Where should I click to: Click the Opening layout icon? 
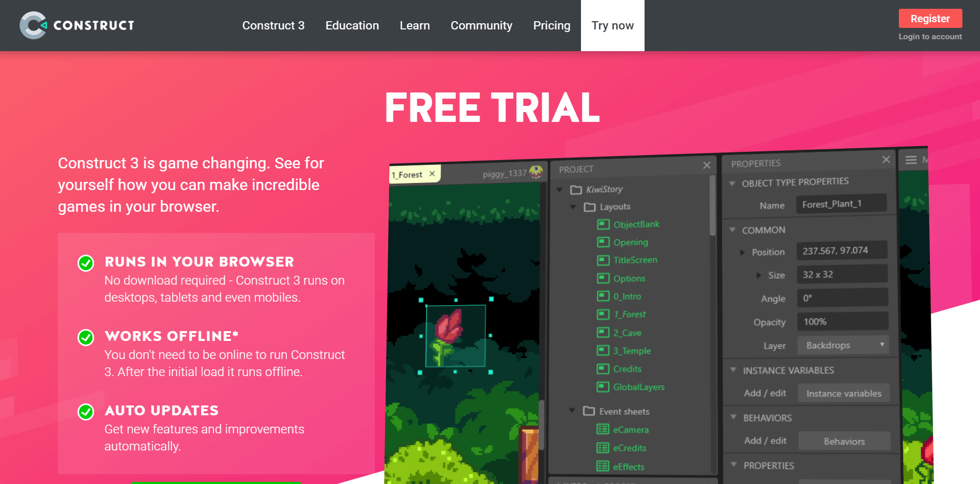[603, 242]
